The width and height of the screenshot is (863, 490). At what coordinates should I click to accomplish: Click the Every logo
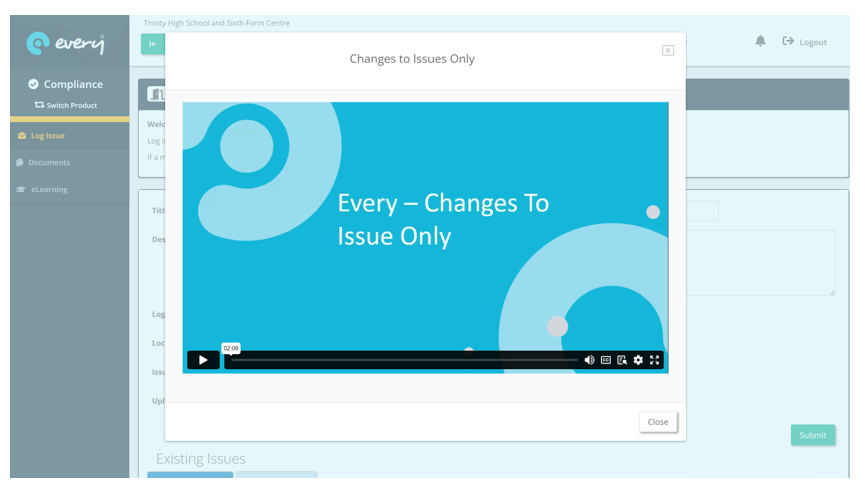point(65,43)
